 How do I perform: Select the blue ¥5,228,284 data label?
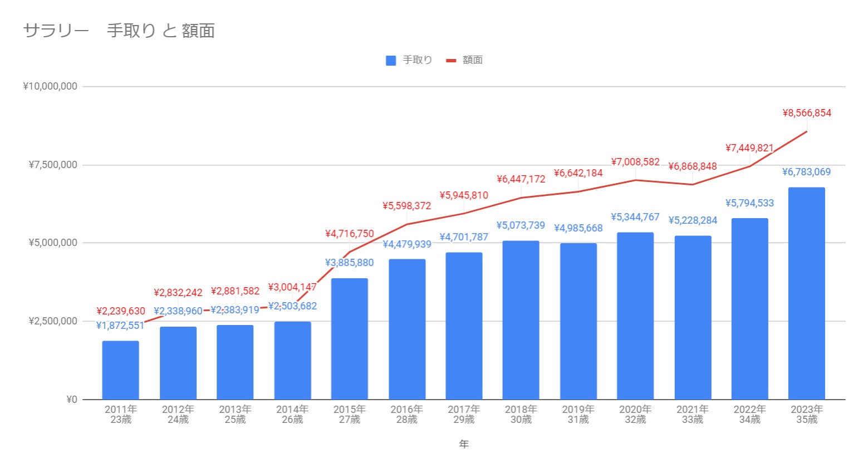point(693,220)
